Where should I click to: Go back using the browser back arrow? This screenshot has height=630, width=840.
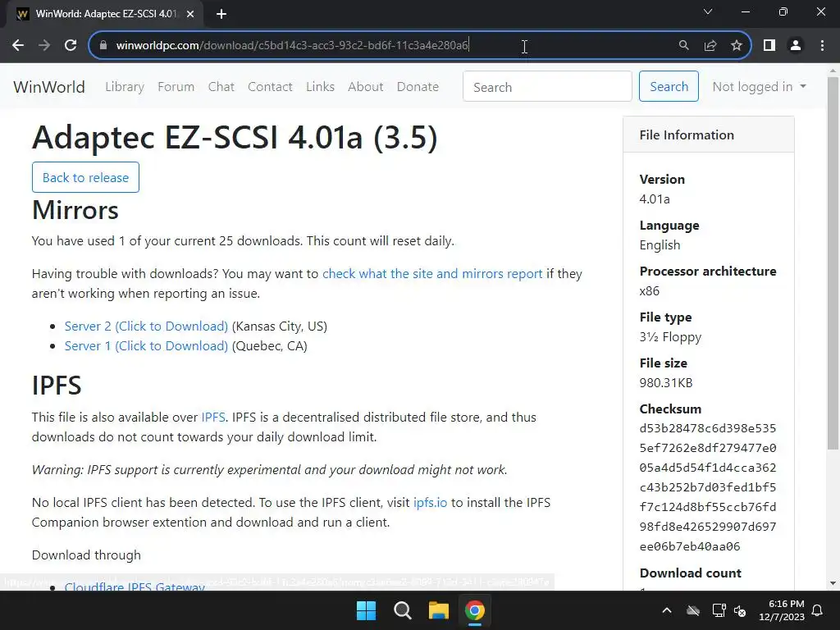(x=18, y=46)
